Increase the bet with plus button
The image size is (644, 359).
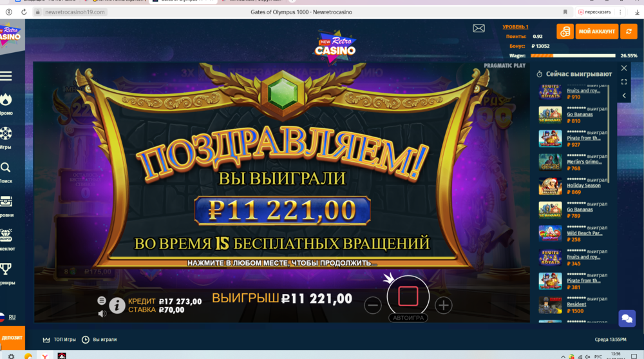point(443,305)
